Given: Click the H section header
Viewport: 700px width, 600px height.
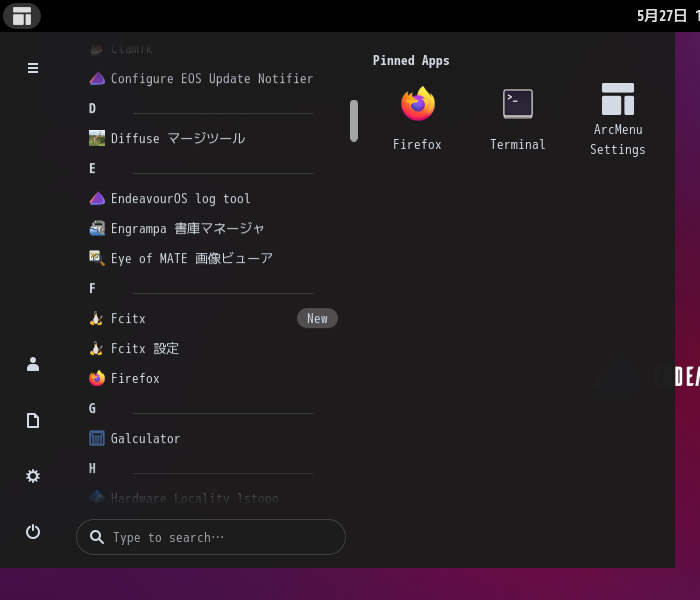Looking at the screenshot, I should pyautogui.click(x=92, y=468).
